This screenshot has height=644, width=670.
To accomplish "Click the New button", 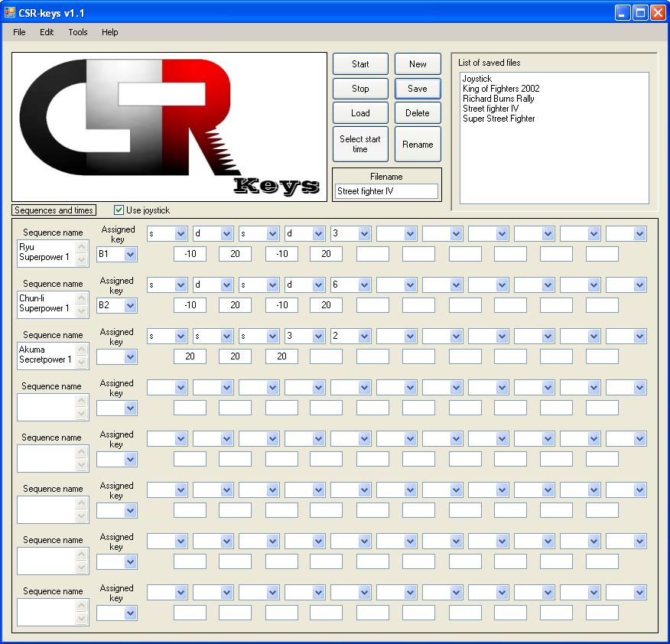I will tap(418, 64).
